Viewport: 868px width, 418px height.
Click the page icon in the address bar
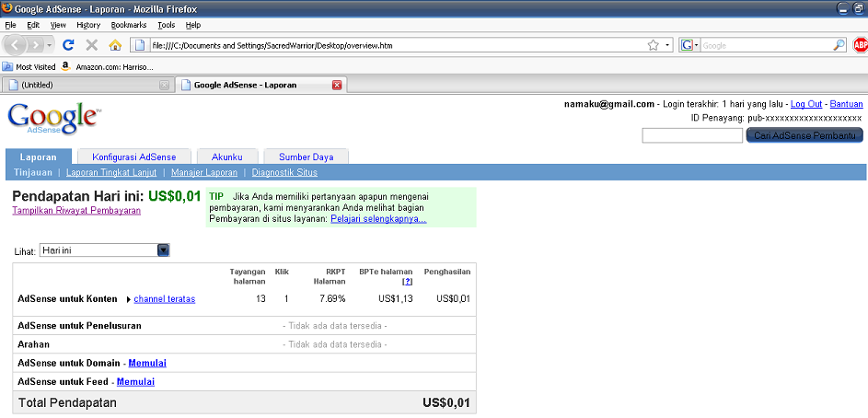[140, 45]
